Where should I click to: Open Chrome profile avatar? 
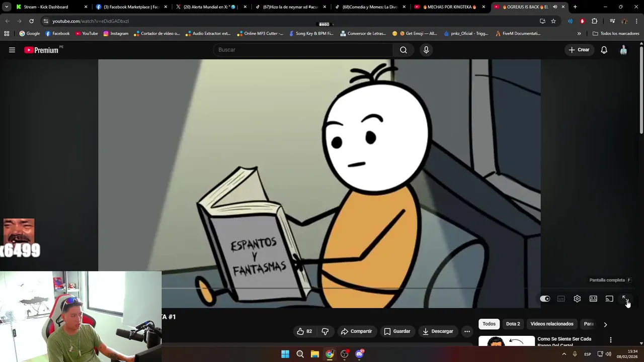(x=624, y=21)
